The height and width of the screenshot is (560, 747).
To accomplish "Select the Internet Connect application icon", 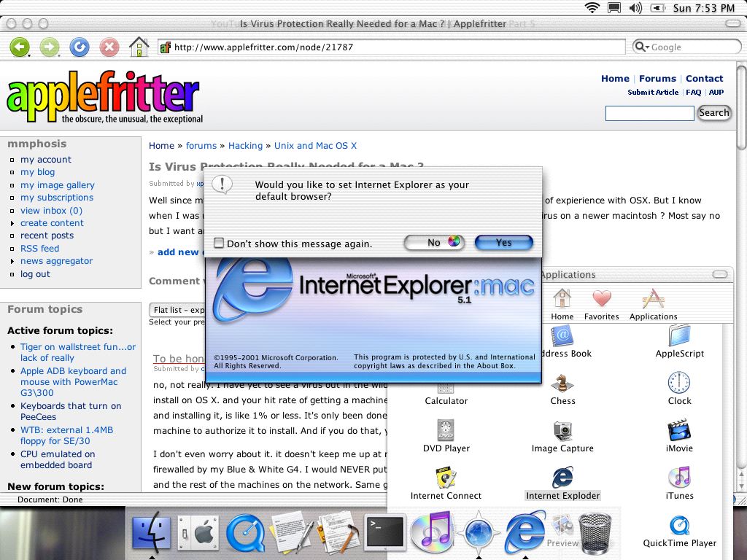I will [x=446, y=478].
